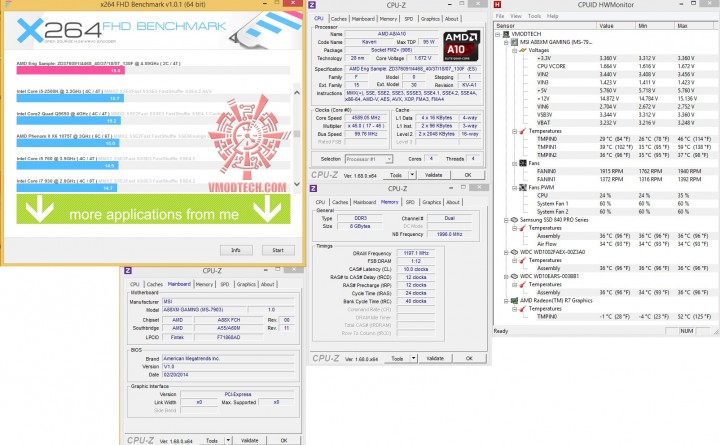Switch to SPD tab in CPU-Z Memory window
The height and width of the screenshot is (445, 720).
pyautogui.click(x=410, y=202)
